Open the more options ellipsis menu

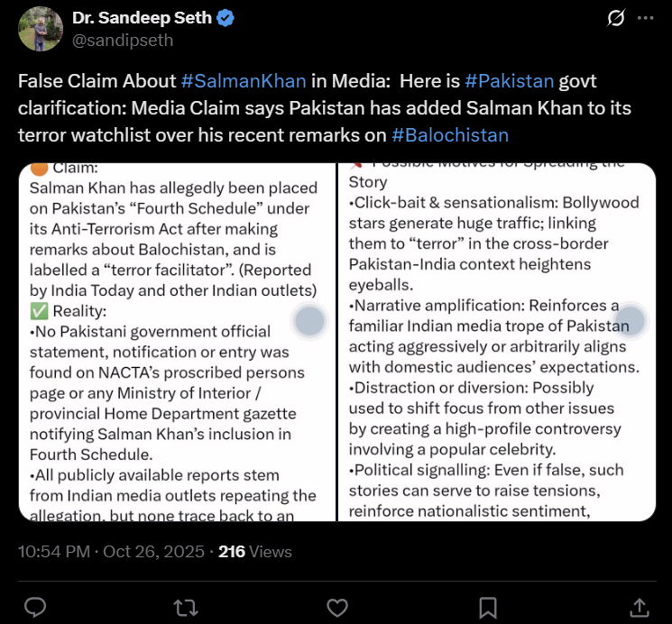[645, 18]
